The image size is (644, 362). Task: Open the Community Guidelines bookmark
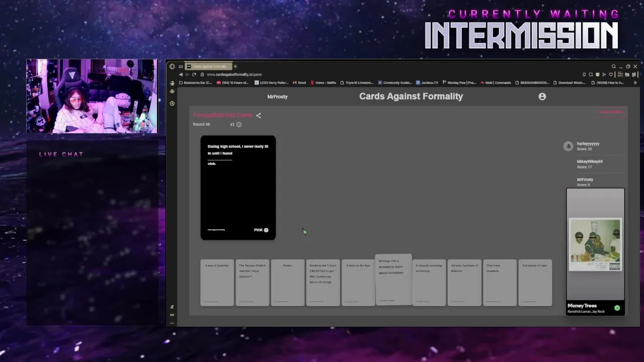point(394,82)
